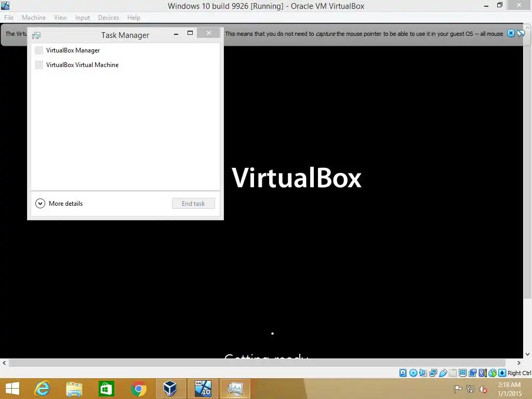
Task: Switch to VirtualBox Manager taskbar button
Action: pyautogui.click(x=170, y=389)
